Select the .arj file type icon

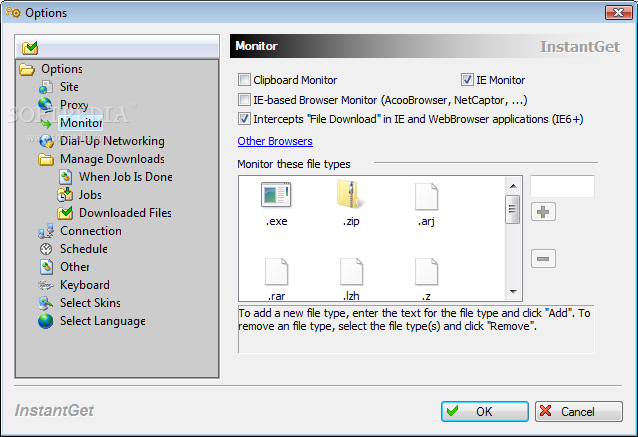[x=426, y=196]
